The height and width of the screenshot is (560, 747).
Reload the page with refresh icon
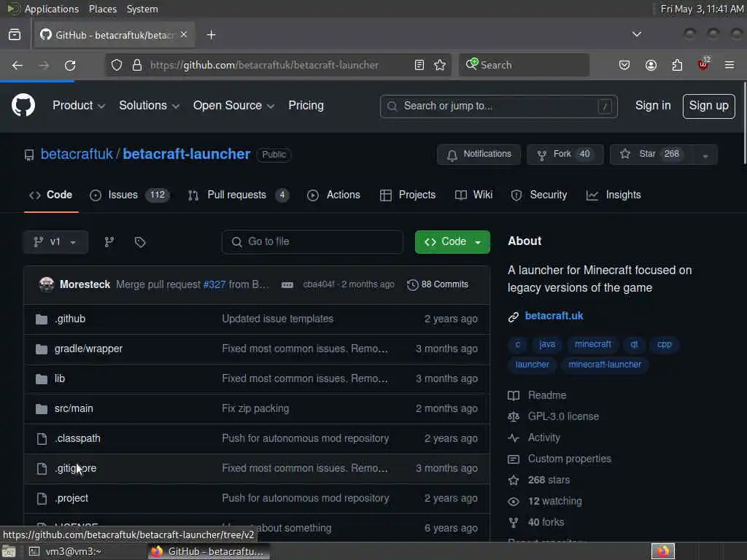point(70,65)
